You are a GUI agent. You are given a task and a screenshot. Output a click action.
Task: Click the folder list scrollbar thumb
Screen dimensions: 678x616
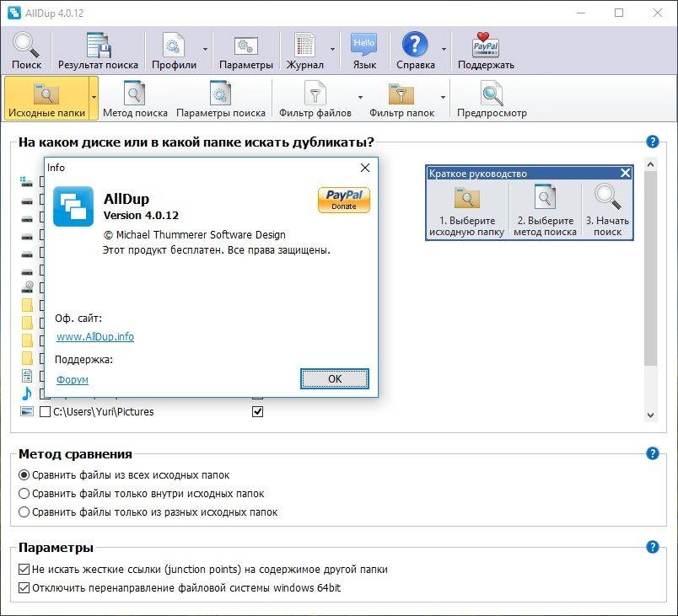point(650,269)
